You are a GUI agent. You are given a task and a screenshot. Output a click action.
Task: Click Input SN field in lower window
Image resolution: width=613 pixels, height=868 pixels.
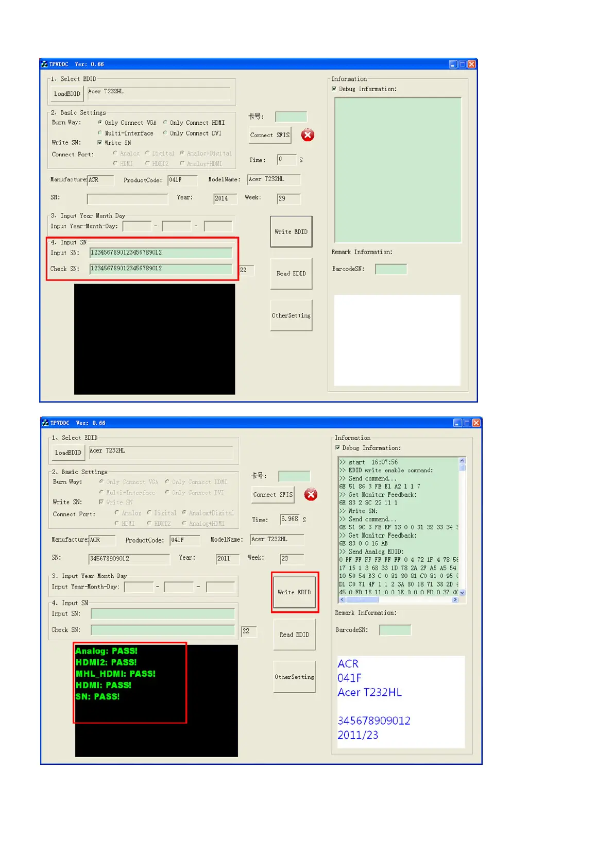[x=163, y=614]
